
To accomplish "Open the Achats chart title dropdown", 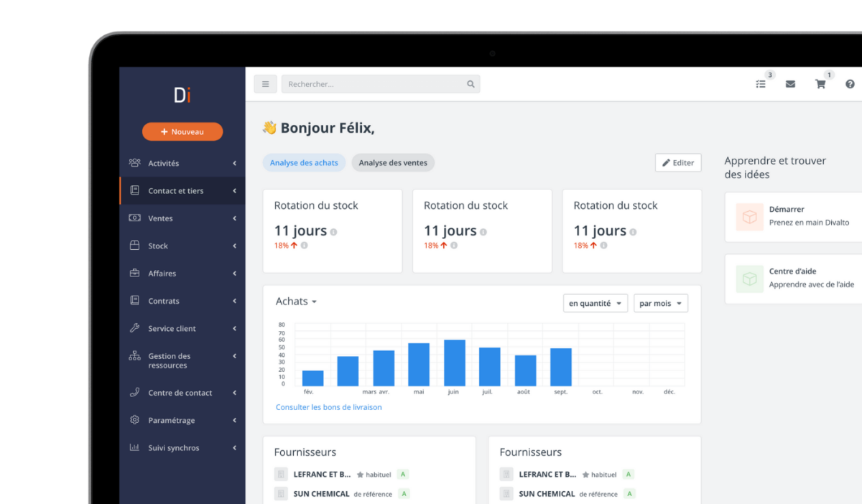I will coord(297,302).
